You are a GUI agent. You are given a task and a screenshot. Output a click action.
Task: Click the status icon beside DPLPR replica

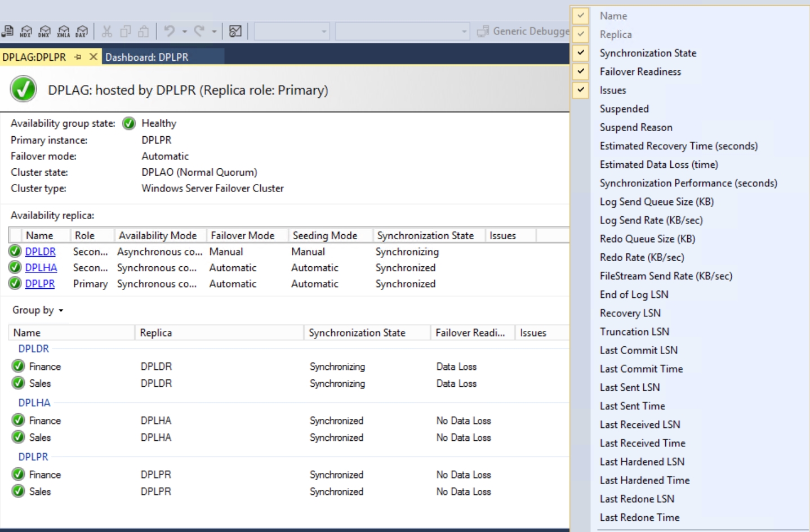[15, 283]
